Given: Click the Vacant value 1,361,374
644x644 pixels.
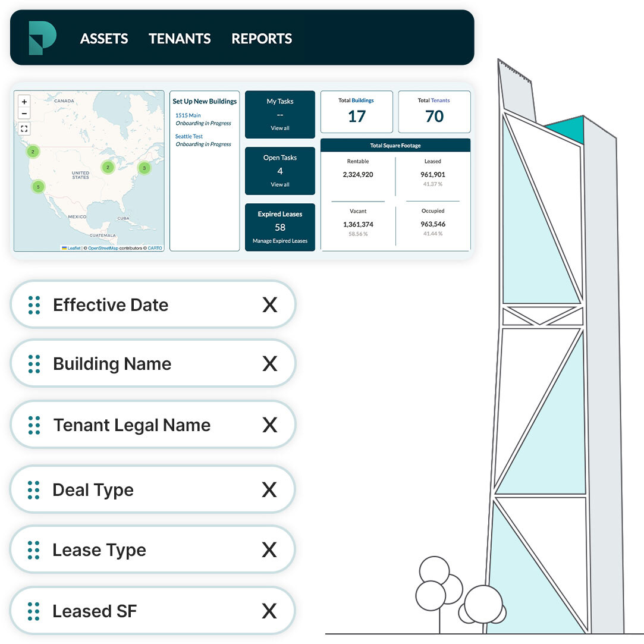Looking at the screenshot, I should [x=358, y=224].
